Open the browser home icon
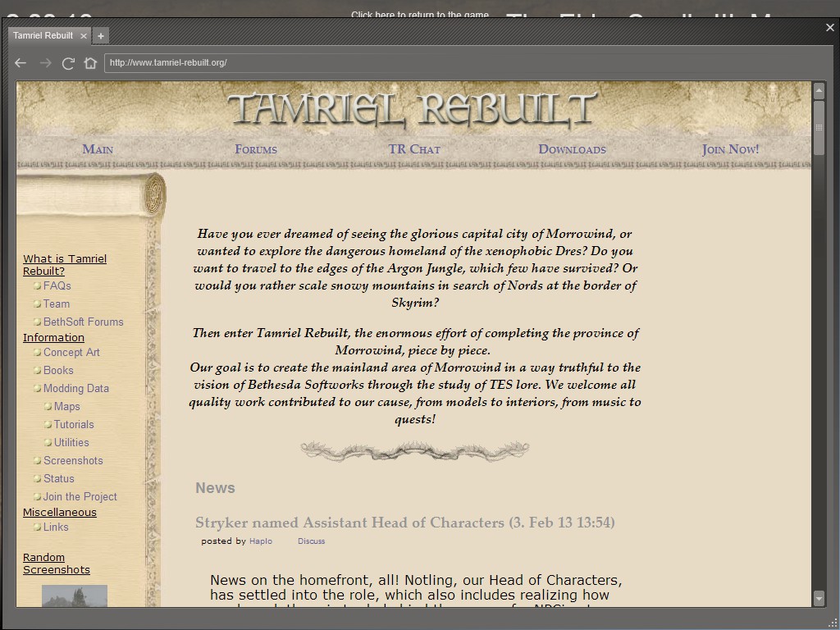Screen dimensions: 840x630 click(x=90, y=62)
